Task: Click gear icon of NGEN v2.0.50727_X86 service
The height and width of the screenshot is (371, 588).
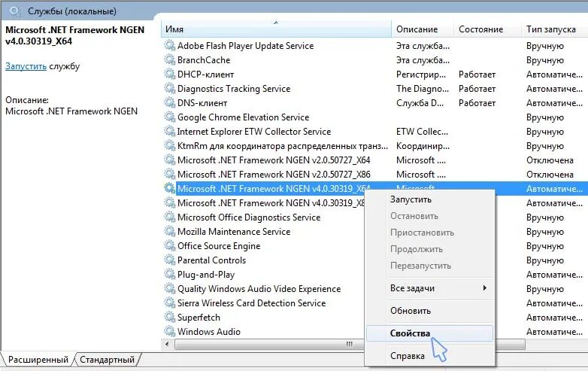Action: (x=169, y=175)
